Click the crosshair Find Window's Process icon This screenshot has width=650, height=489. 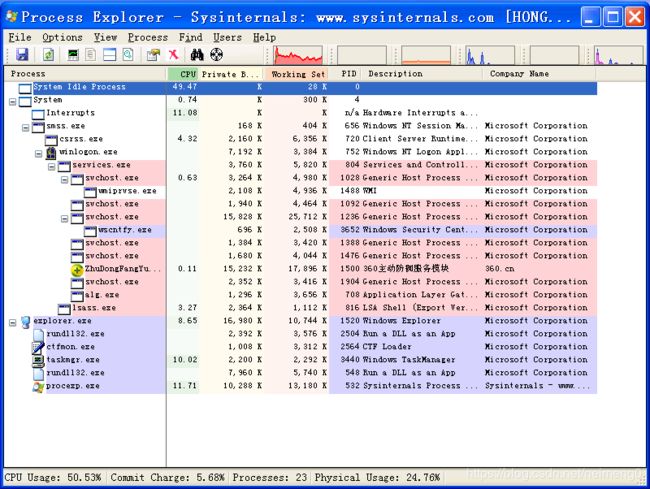216,55
